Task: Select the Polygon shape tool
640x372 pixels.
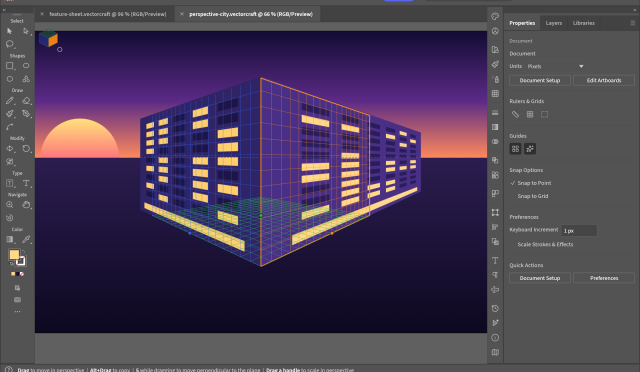Action: point(10,79)
